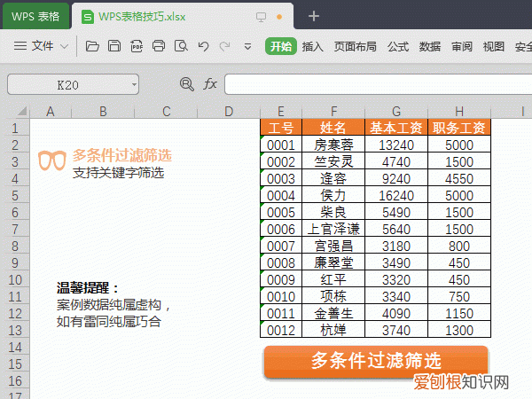The image size is (532, 399).
Task: Click the fx insert function icon
Action: click(x=210, y=84)
